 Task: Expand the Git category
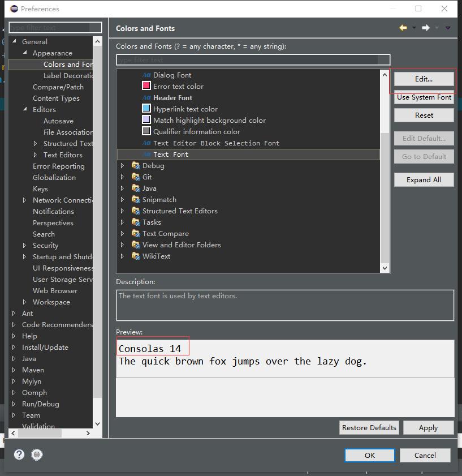click(122, 177)
